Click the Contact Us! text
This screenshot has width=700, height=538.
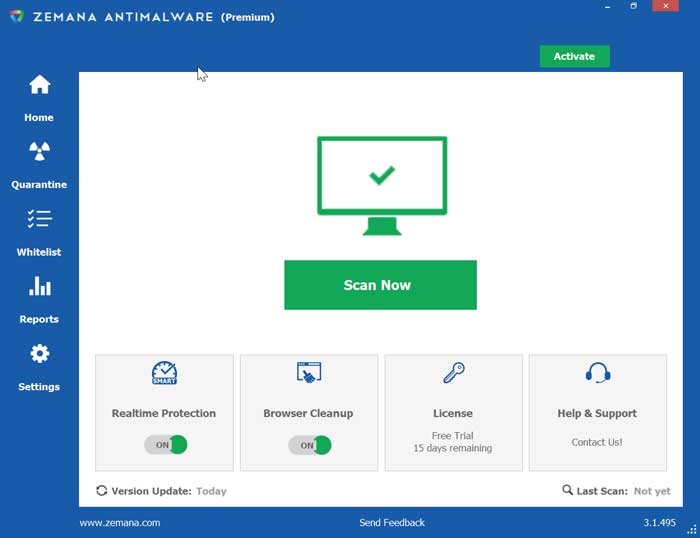(x=597, y=442)
